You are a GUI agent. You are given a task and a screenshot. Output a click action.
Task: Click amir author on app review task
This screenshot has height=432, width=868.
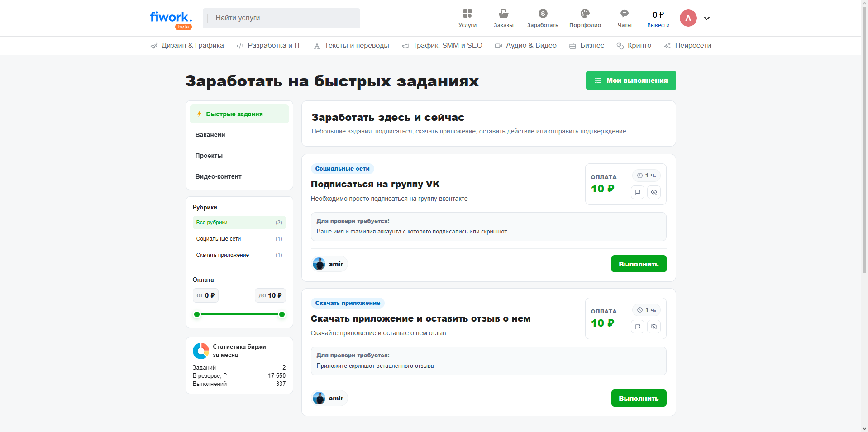click(329, 398)
